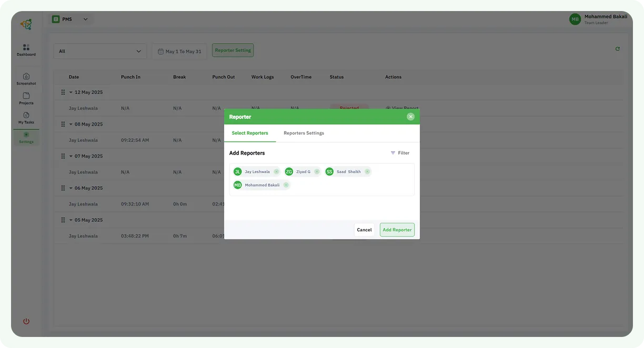Viewport: 644px width, 348px height.
Task: Switch to the Reporters Settings tab
Action: [x=304, y=133]
